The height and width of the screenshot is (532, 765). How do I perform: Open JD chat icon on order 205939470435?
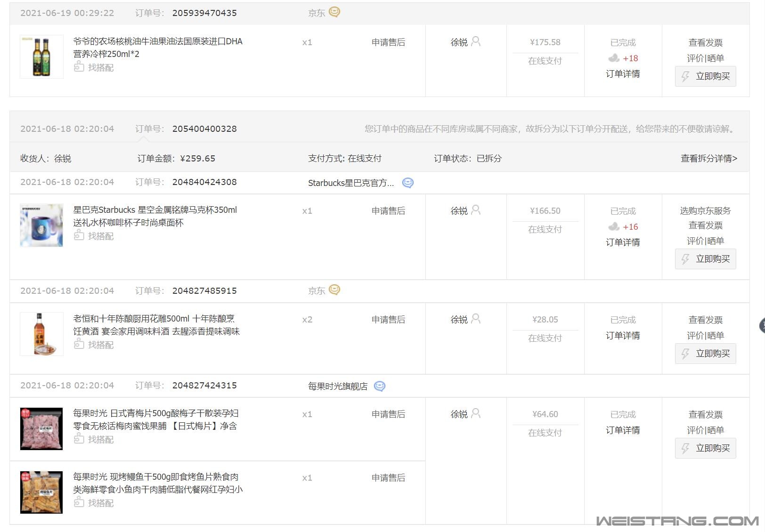point(334,12)
